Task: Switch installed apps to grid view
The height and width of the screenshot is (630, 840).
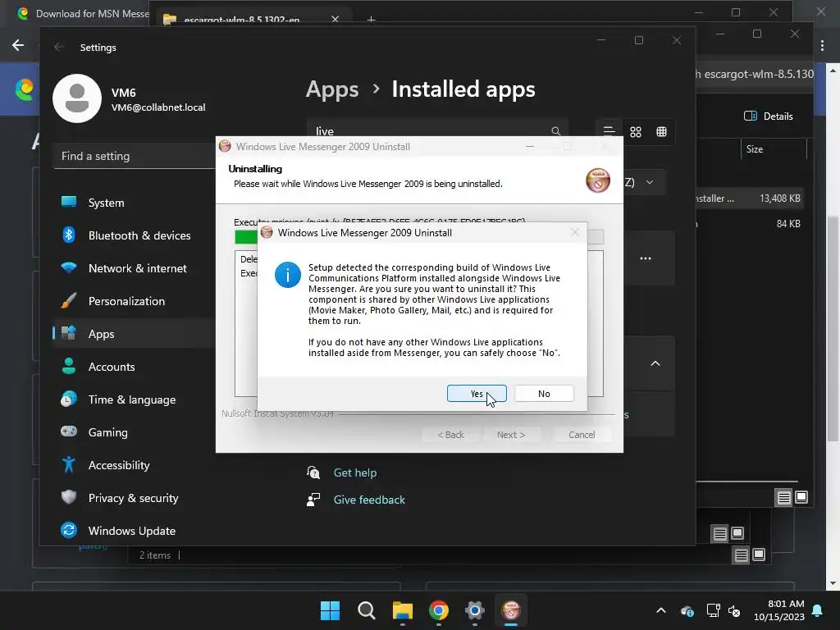Action: pyautogui.click(x=636, y=132)
